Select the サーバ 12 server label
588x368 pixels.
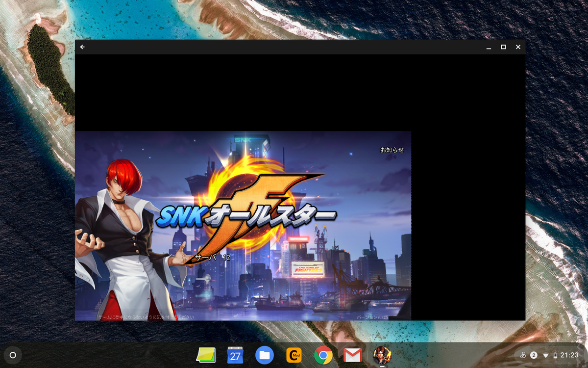pyautogui.click(x=213, y=257)
